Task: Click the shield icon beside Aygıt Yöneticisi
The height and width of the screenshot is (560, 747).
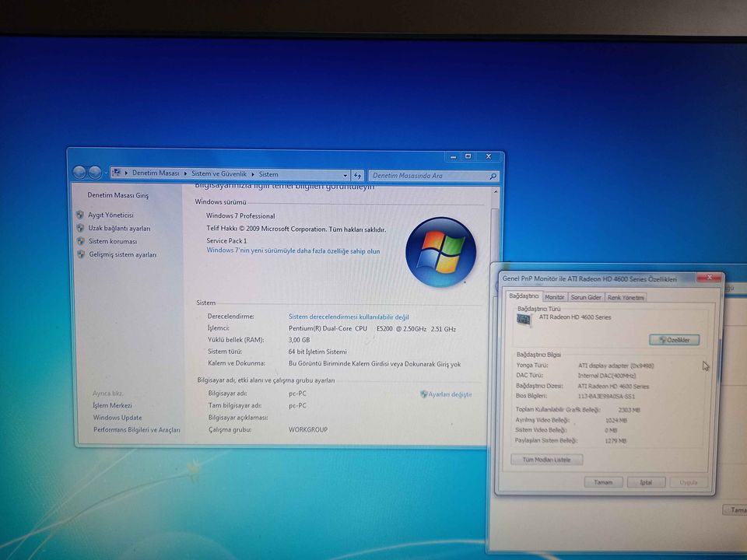Action: [80, 215]
